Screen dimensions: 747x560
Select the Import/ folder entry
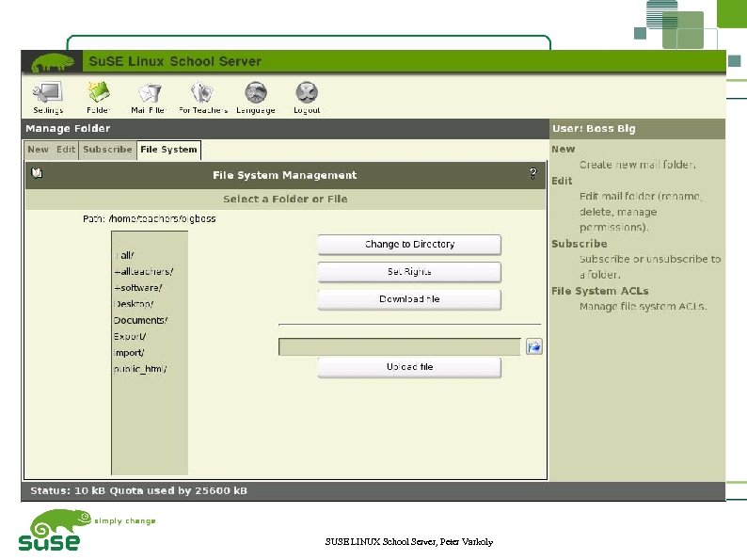point(129,353)
